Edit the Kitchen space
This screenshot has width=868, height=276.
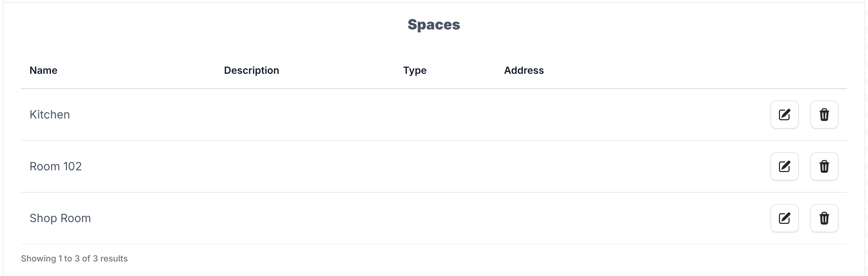tap(784, 115)
